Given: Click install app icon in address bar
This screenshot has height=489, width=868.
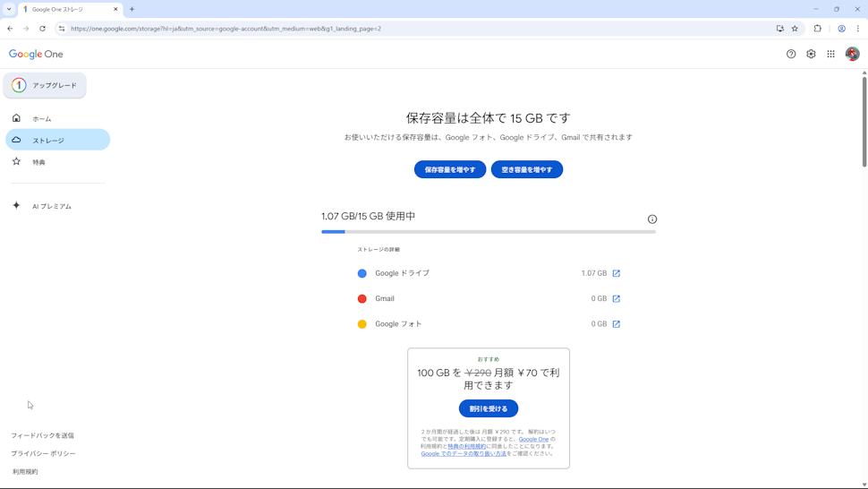Looking at the screenshot, I should coord(780,29).
